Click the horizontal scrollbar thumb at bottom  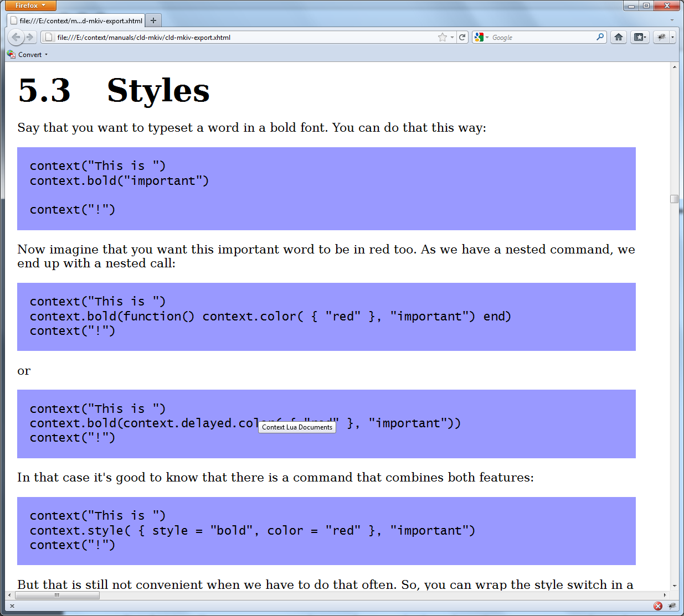click(x=57, y=596)
